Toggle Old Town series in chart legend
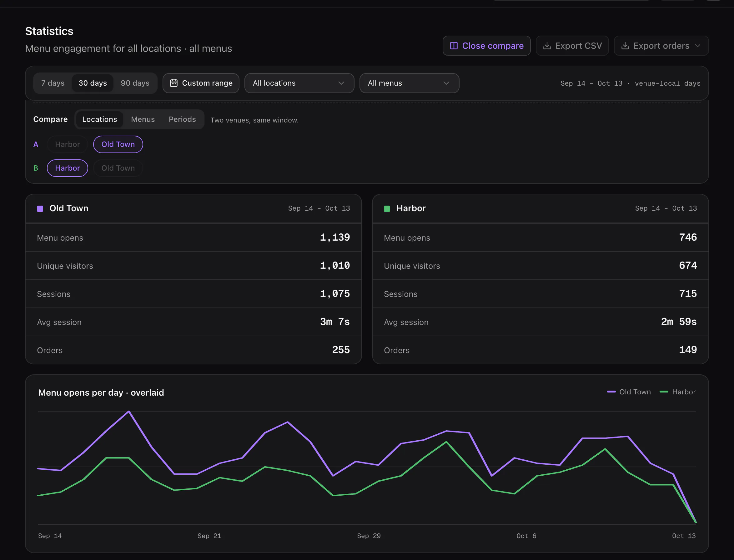The height and width of the screenshot is (560, 734). click(629, 392)
